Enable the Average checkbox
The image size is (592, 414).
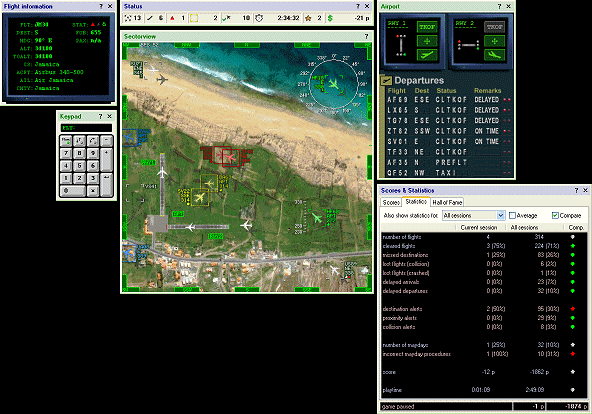coord(512,215)
